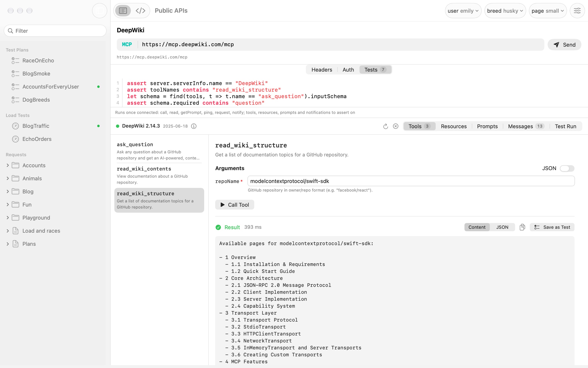Click the repoName input field

[x=411, y=181]
